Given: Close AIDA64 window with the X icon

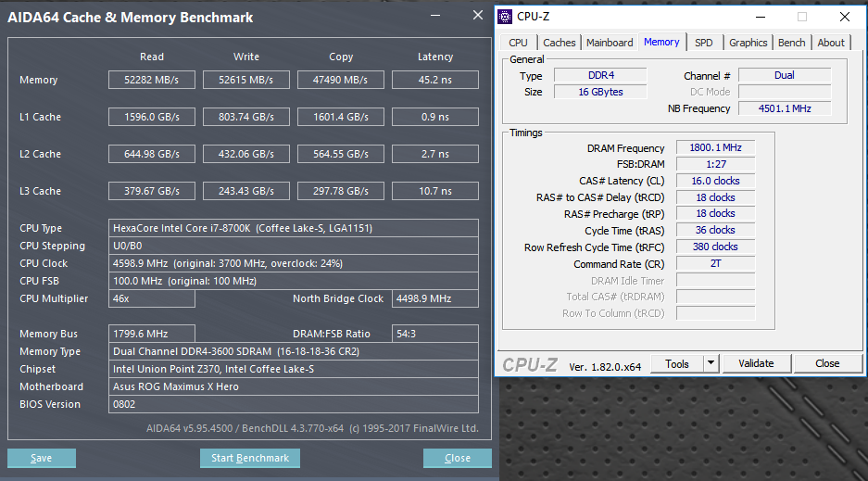Looking at the screenshot, I should (x=478, y=16).
